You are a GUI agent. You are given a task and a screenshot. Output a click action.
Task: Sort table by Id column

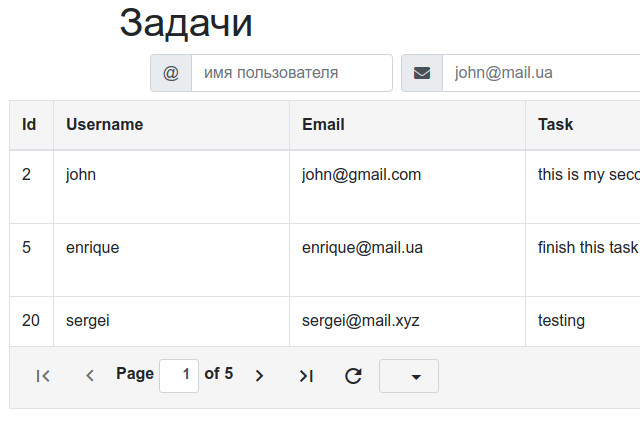pos(30,125)
